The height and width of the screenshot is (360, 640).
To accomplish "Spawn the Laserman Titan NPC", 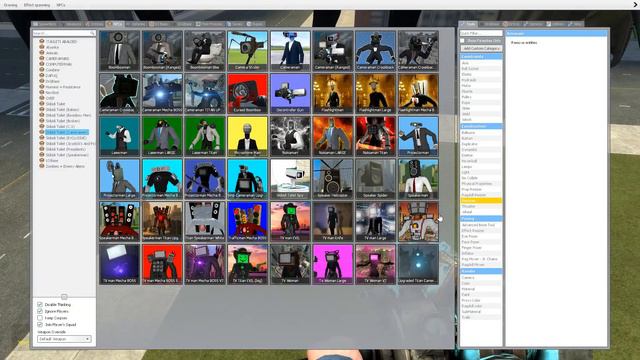I will 205,136.
